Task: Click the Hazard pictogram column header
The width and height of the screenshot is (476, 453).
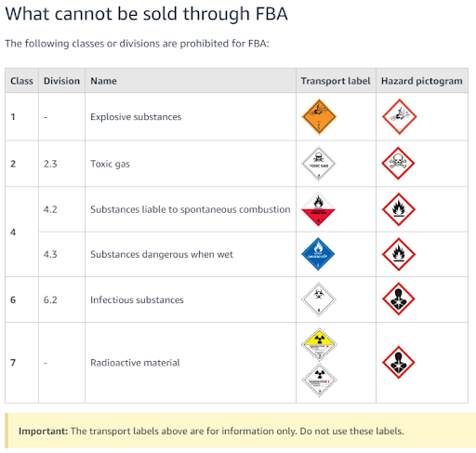Action: coord(422,81)
